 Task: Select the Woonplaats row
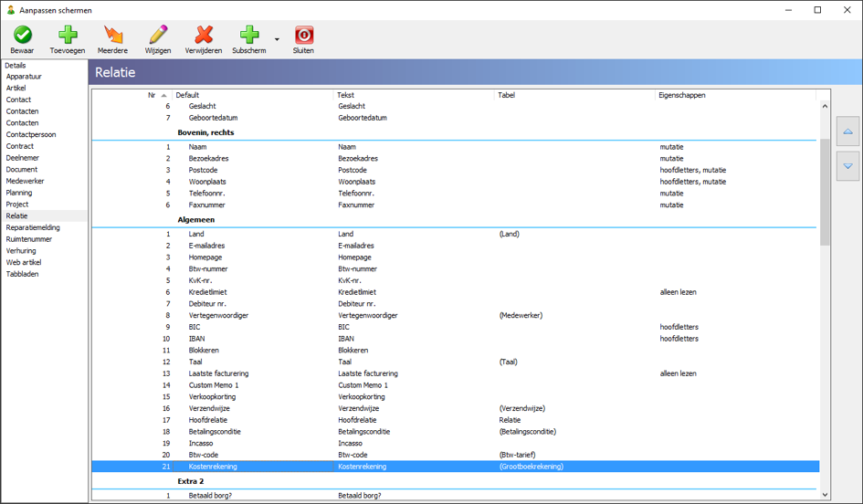pyautogui.click(x=455, y=182)
